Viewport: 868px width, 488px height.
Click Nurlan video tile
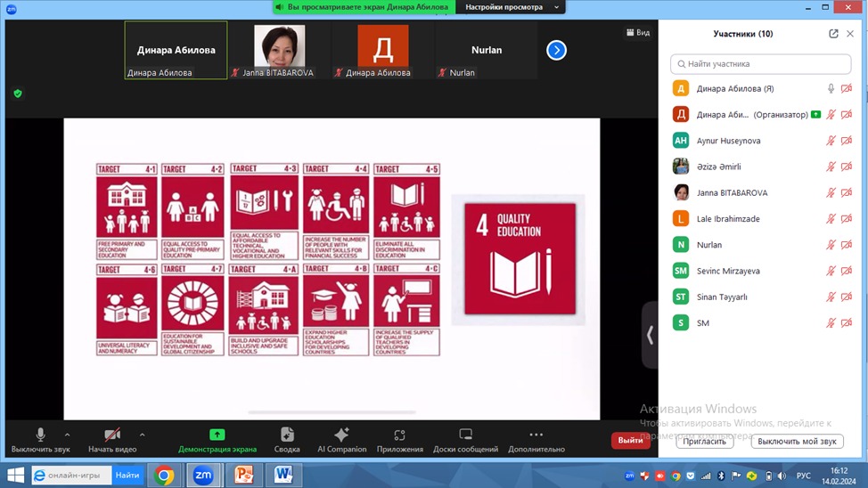click(x=487, y=51)
